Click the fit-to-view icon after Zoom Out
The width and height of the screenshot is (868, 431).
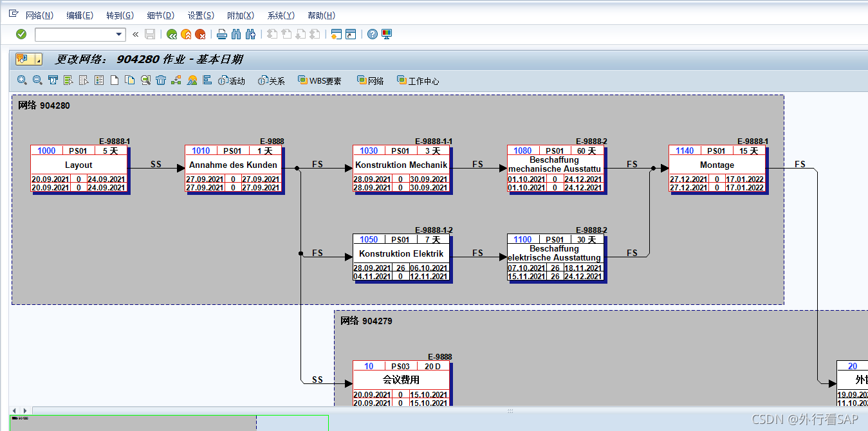point(53,80)
